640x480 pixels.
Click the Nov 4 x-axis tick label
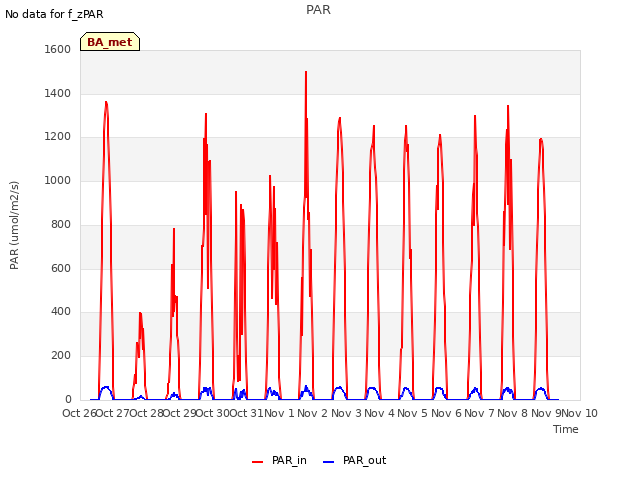click(x=379, y=413)
